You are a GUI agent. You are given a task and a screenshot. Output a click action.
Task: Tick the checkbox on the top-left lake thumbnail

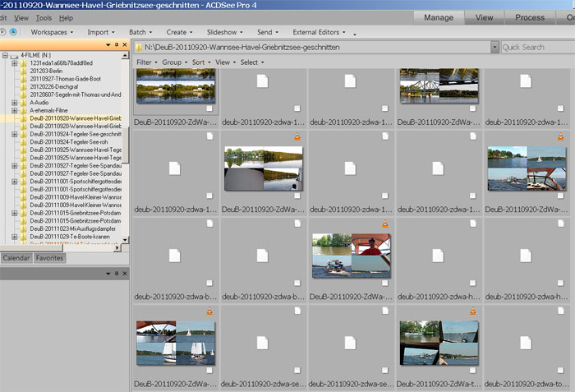point(209,108)
